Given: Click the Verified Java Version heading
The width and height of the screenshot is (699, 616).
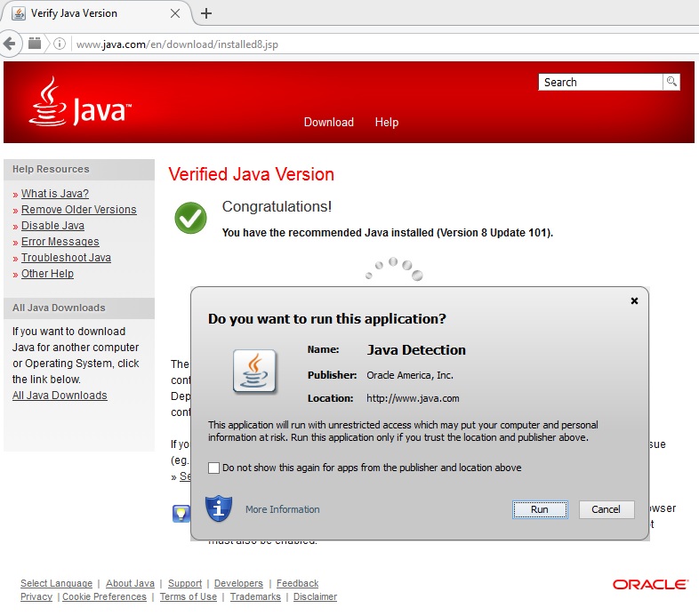Looking at the screenshot, I should point(251,174).
